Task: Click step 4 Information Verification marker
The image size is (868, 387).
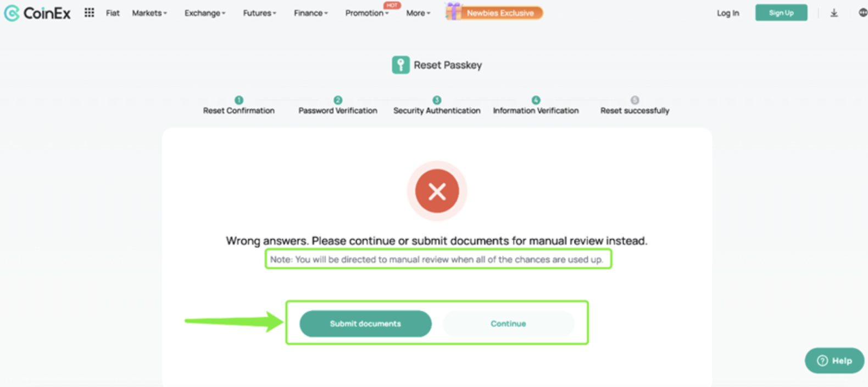Action: [536, 100]
